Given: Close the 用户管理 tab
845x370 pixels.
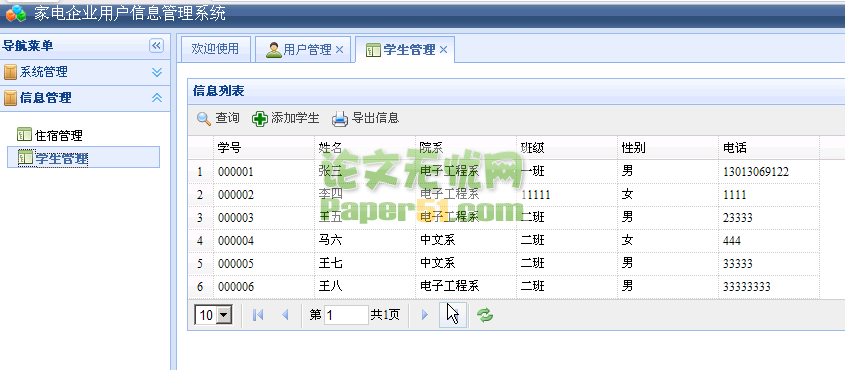Looking at the screenshot, I should 340,50.
